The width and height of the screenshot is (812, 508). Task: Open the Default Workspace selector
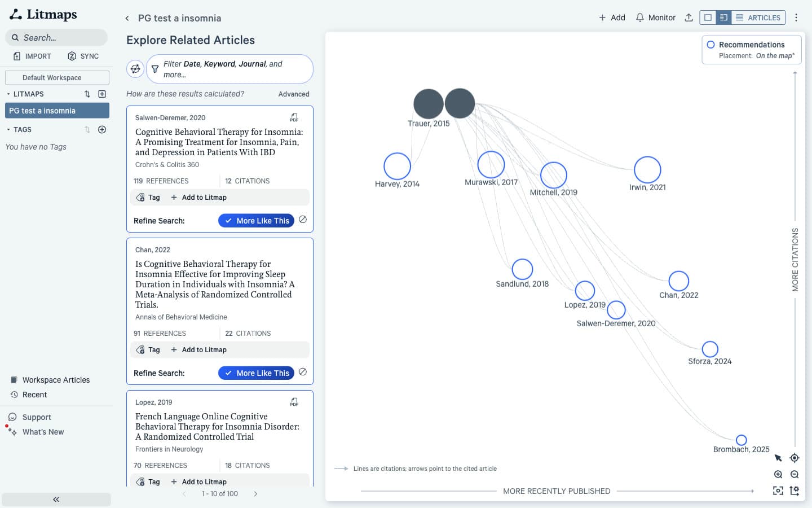(x=57, y=78)
